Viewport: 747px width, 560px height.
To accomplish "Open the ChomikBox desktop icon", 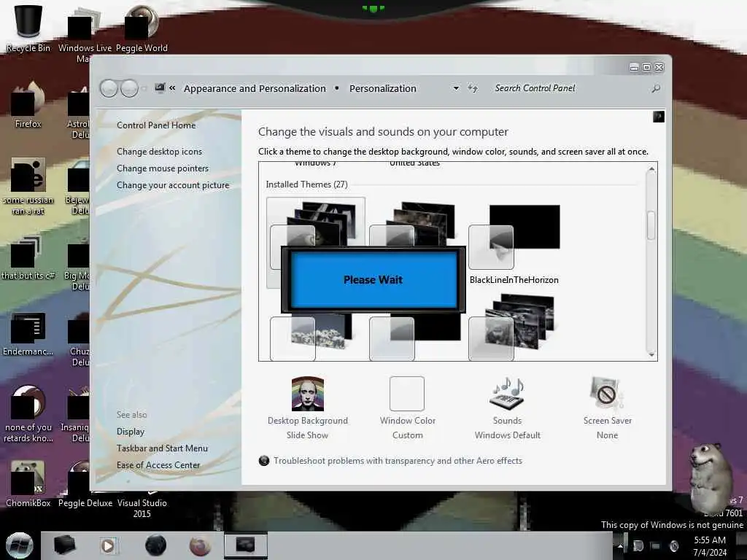I will (28, 483).
